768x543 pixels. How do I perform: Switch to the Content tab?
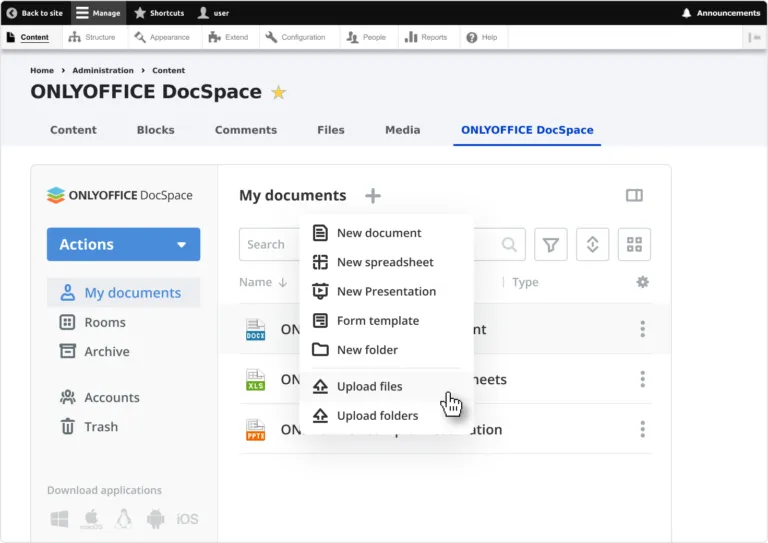click(x=73, y=130)
